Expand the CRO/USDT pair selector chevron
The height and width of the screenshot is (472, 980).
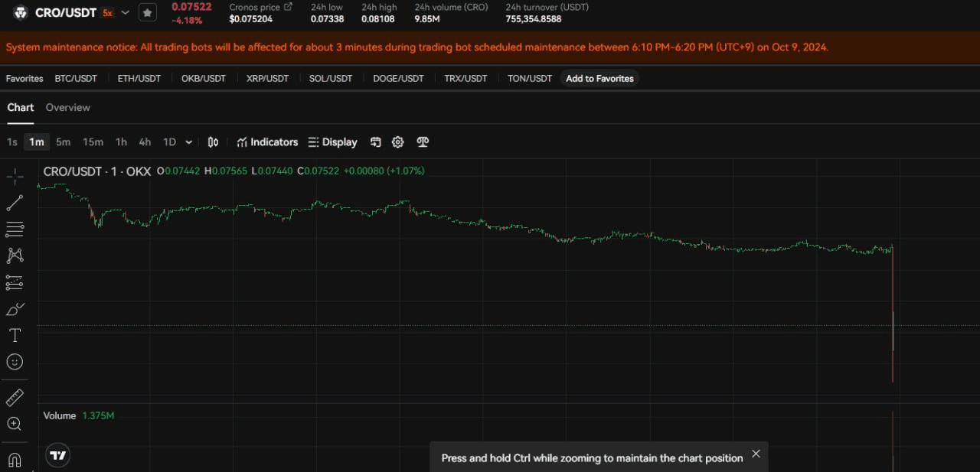pyautogui.click(x=126, y=13)
